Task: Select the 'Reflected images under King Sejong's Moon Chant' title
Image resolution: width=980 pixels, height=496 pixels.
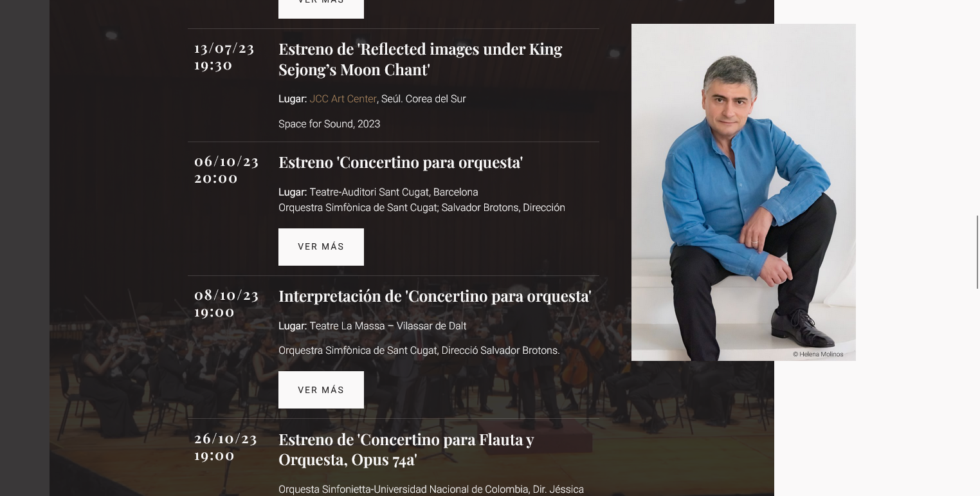Action: [420, 59]
